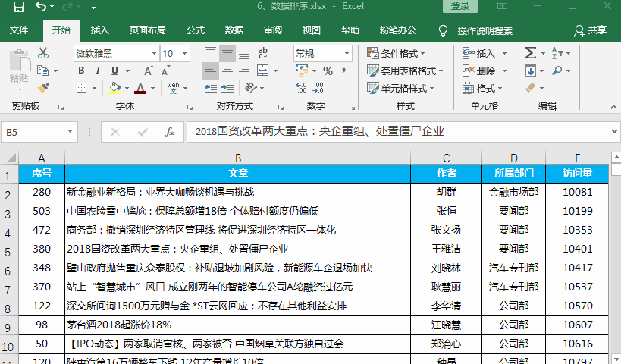Image resolution: width=621 pixels, height=364 pixels.
Task: Click the yellow fill color bucket
Action: point(114,88)
